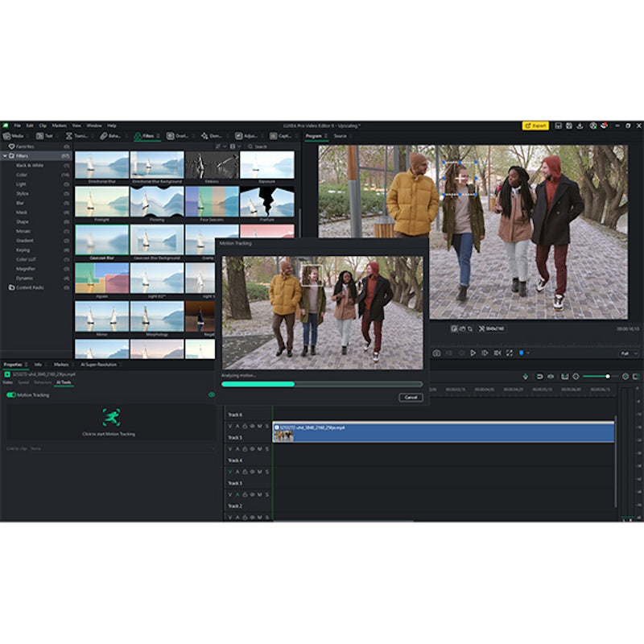Open the Media panel from the toolbar

(14, 136)
